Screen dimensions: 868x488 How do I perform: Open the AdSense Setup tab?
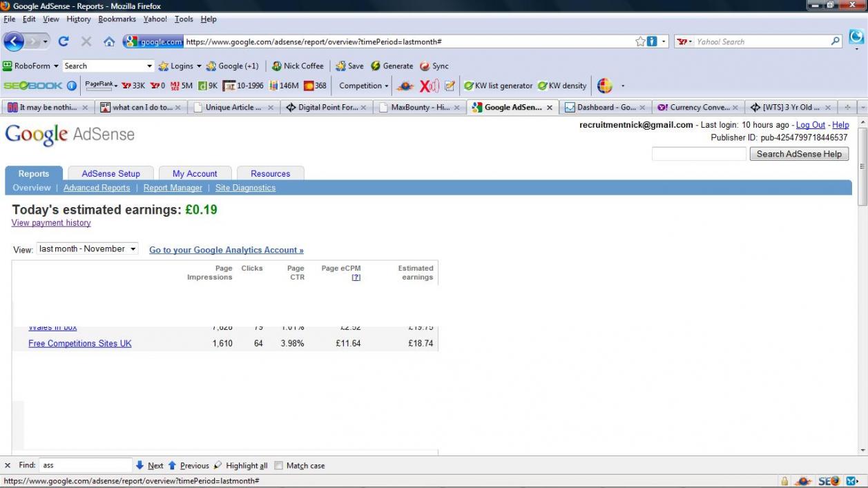tap(110, 174)
